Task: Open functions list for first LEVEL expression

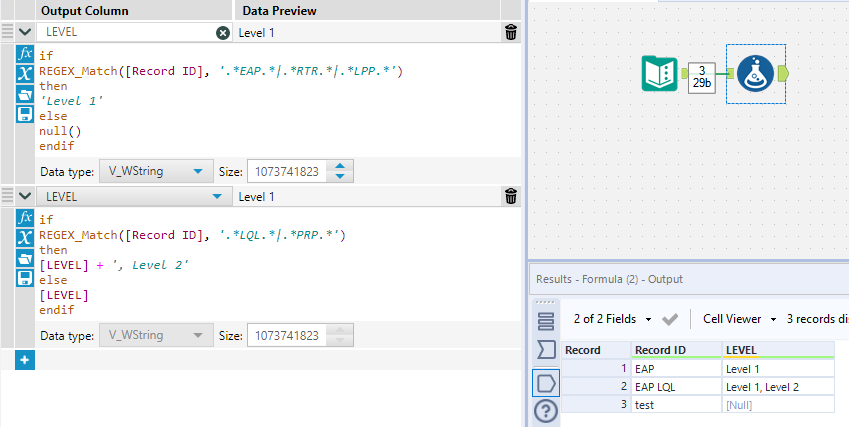Action: 26,53
